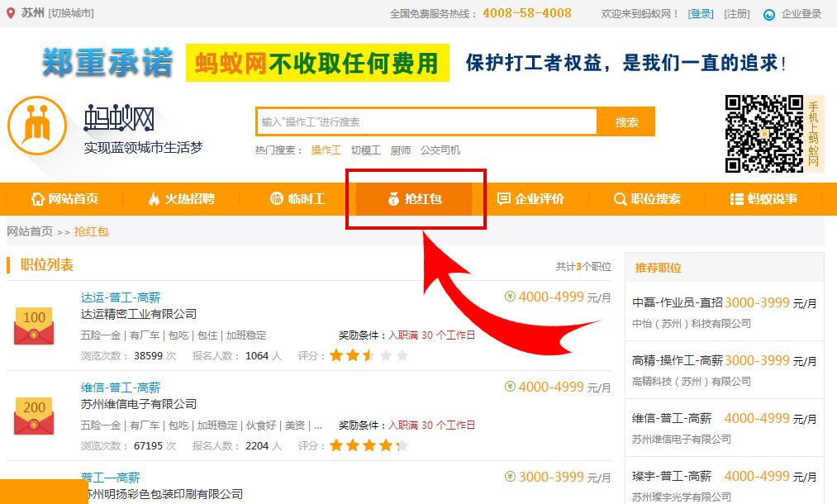The image size is (837, 504).
Task: Select hot search term 切模工
Action: click(x=366, y=150)
